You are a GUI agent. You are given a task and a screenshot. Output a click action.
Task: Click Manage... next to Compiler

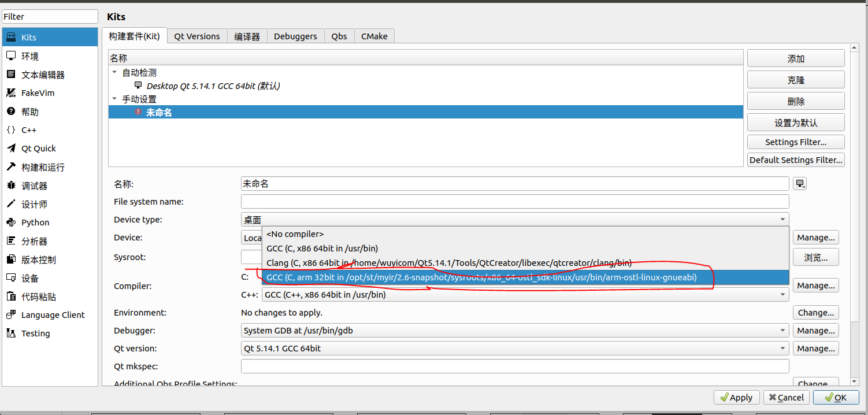tap(815, 286)
